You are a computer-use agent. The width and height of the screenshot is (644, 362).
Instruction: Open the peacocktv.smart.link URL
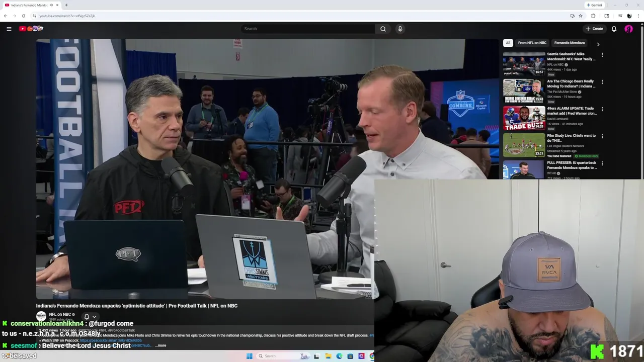pos(111,341)
